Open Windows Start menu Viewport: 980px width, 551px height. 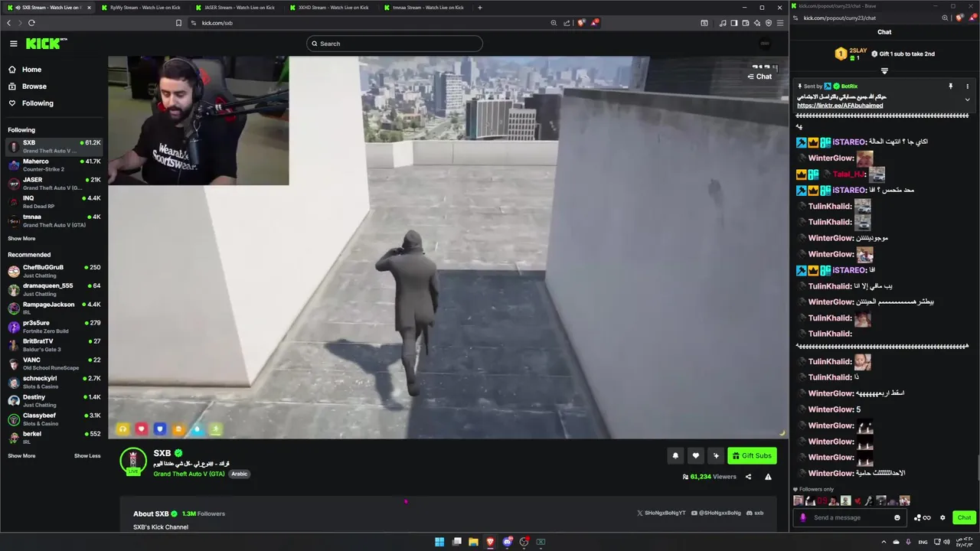point(439,542)
